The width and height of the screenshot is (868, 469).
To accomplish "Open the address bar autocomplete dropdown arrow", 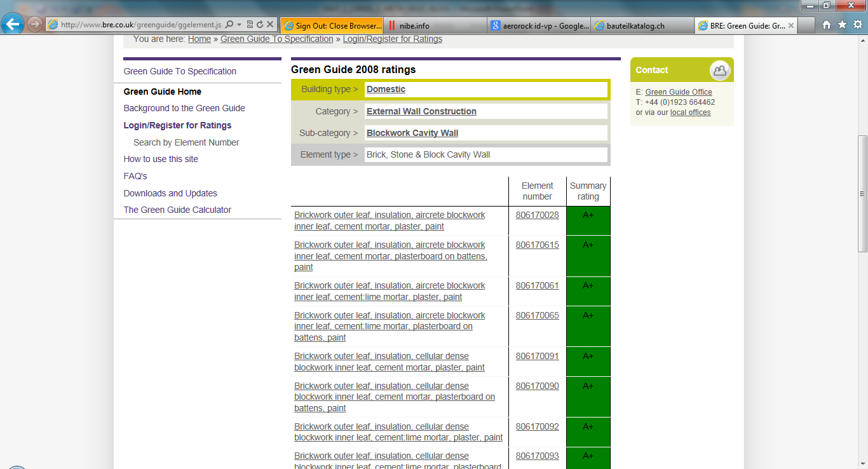I will tap(239, 25).
